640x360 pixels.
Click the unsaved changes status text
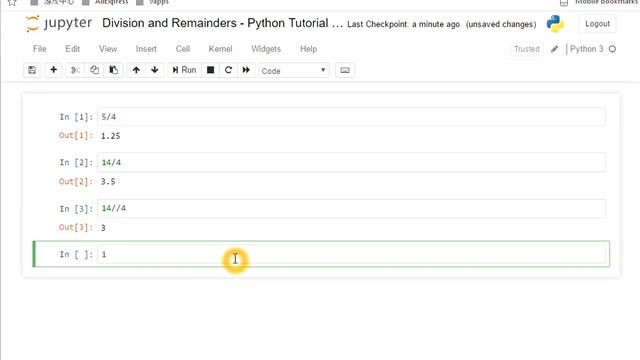501,24
